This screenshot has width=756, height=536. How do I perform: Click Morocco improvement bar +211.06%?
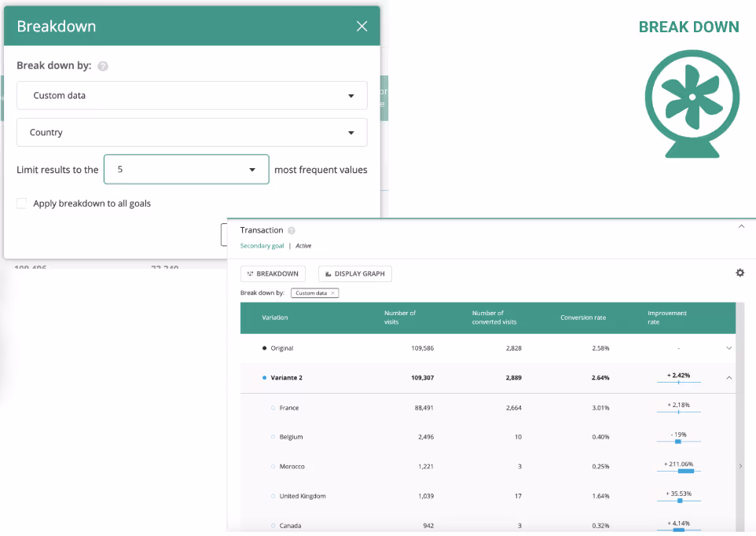(x=678, y=471)
